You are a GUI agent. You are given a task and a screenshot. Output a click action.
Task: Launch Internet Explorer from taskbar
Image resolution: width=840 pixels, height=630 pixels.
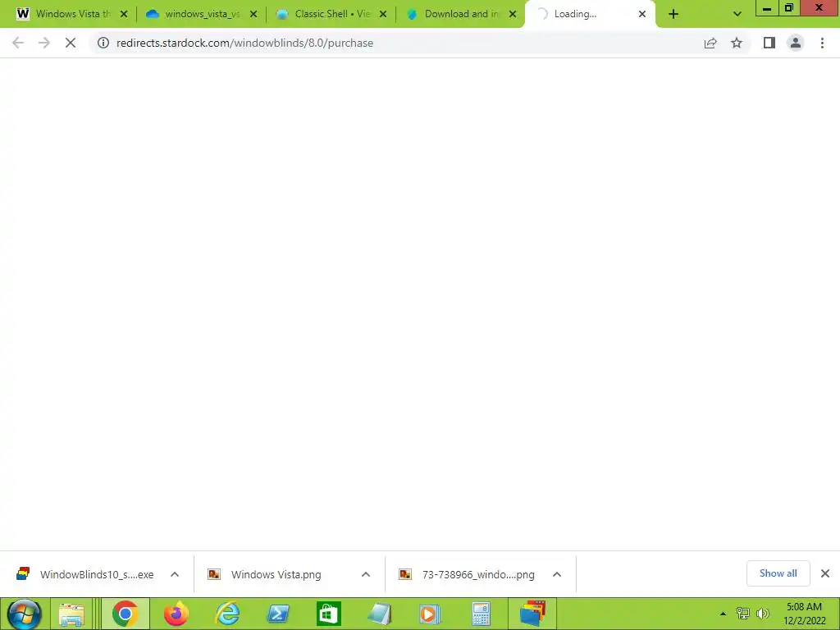[228, 614]
